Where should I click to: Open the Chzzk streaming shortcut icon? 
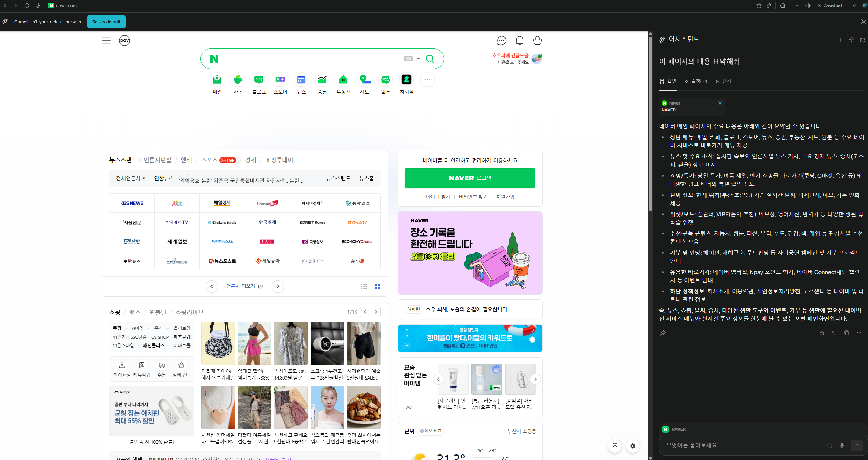pyautogui.click(x=406, y=80)
